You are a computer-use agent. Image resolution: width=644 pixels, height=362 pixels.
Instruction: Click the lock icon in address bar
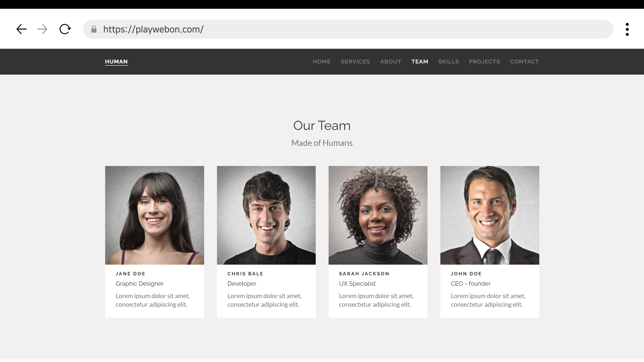click(94, 29)
